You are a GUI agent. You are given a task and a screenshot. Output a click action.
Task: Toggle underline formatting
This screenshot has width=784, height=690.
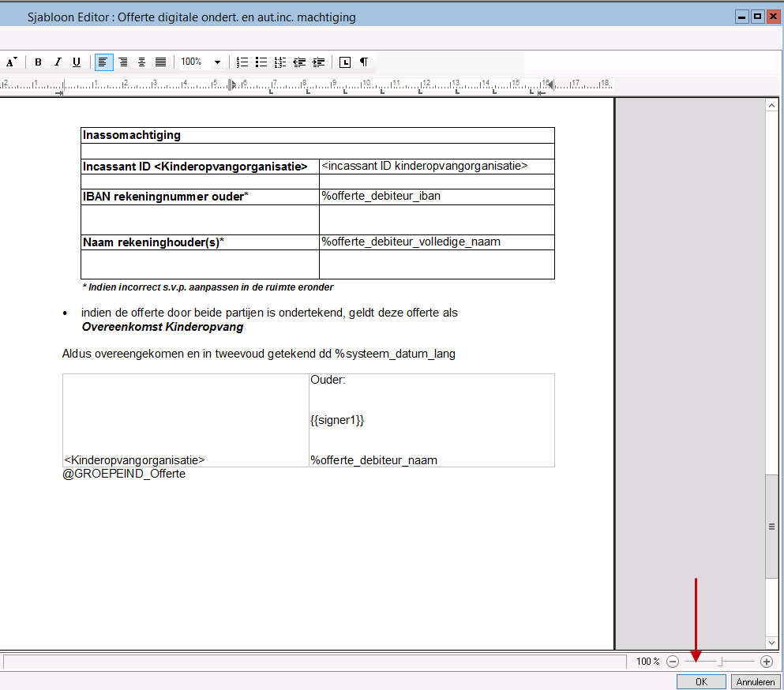point(77,62)
